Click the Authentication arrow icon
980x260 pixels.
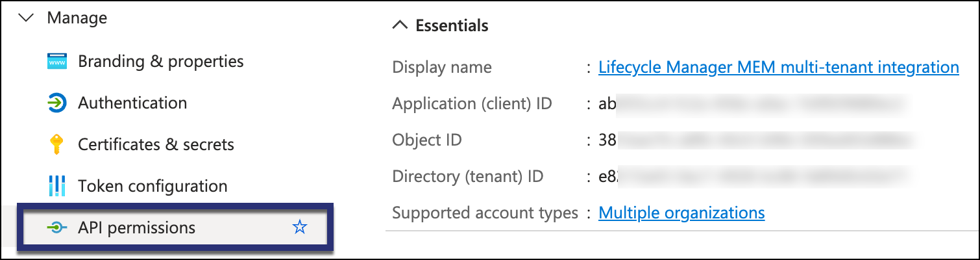(58, 103)
